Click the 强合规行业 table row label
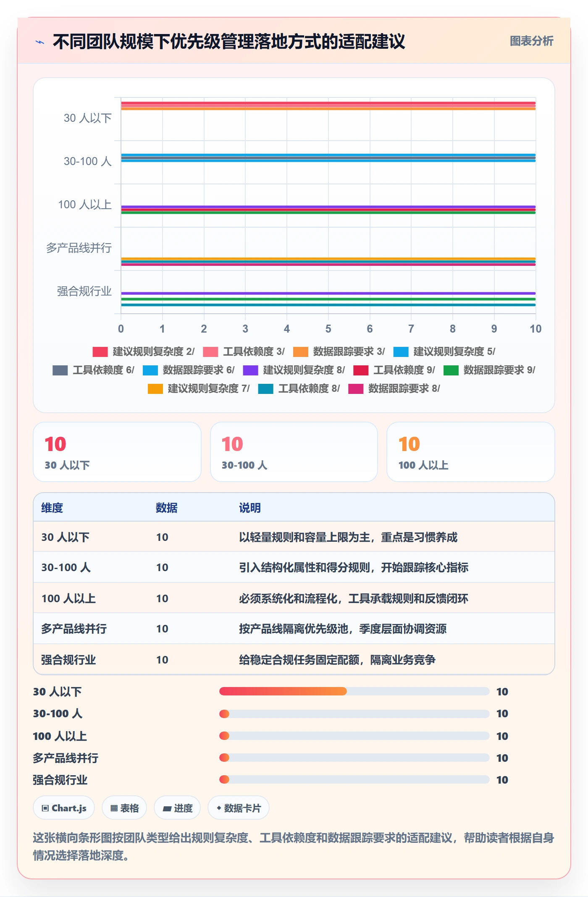The image size is (588, 897). pyautogui.click(x=68, y=660)
